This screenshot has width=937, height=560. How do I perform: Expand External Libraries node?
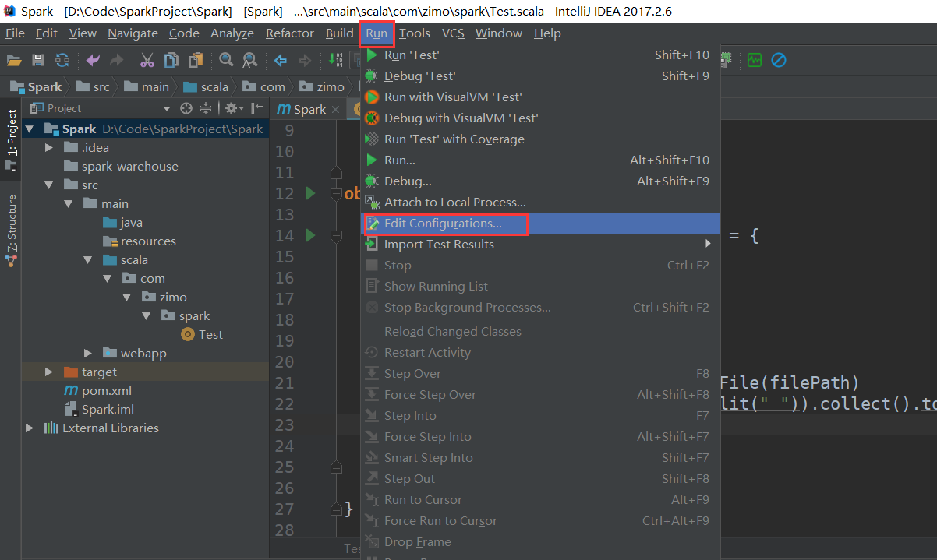tap(30, 428)
